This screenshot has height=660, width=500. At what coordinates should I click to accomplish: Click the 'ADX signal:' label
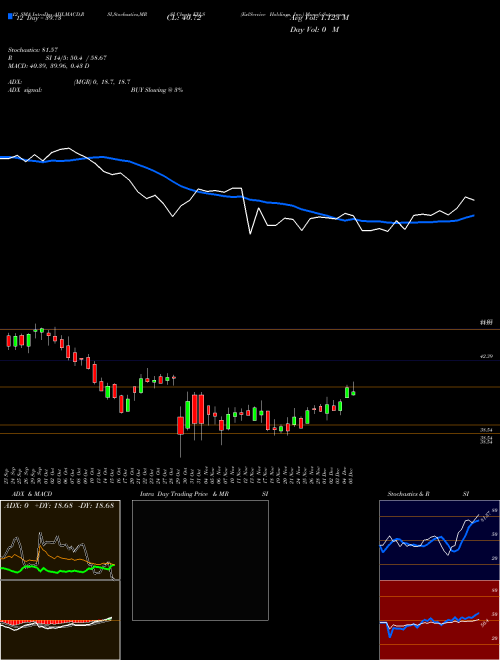[25, 90]
